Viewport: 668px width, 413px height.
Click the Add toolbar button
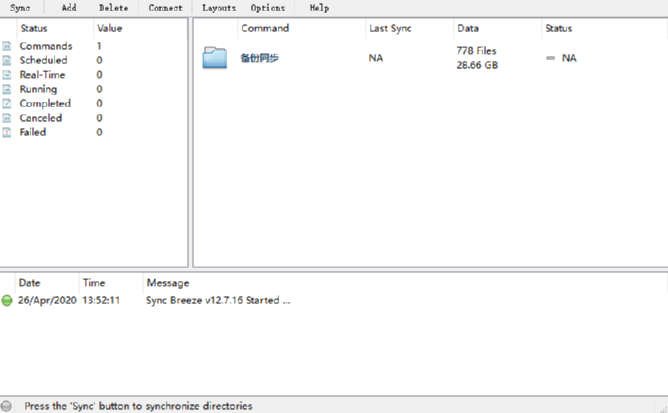click(69, 8)
